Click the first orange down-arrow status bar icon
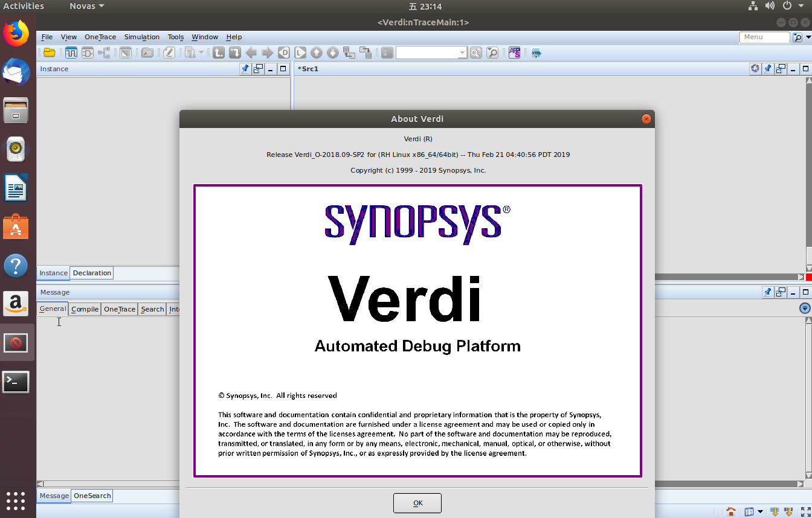Viewport: 812px width, 518px height. point(775,511)
